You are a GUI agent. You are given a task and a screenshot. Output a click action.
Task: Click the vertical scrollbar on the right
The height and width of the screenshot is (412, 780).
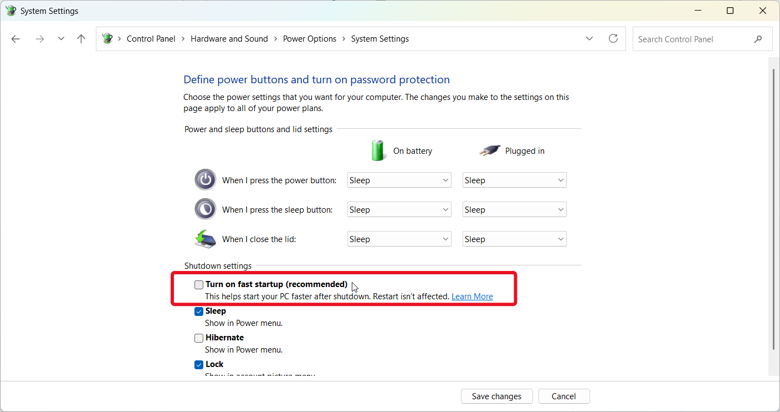773,209
